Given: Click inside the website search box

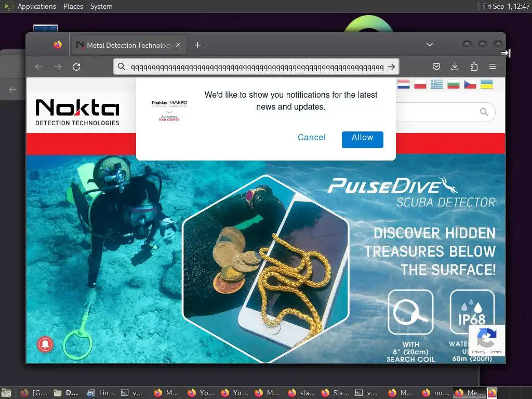Looking at the screenshot, I should click(437, 112).
